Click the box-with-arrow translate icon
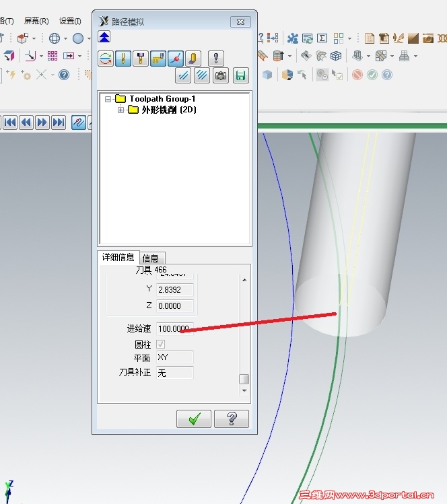The height and width of the screenshot is (504, 447). pyautogui.click(x=69, y=56)
